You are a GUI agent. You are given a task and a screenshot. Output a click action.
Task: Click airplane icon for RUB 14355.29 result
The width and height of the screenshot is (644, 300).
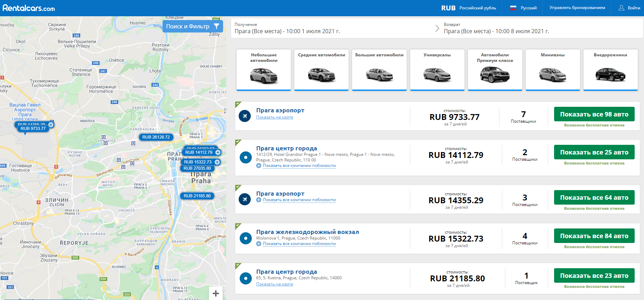pos(245,199)
